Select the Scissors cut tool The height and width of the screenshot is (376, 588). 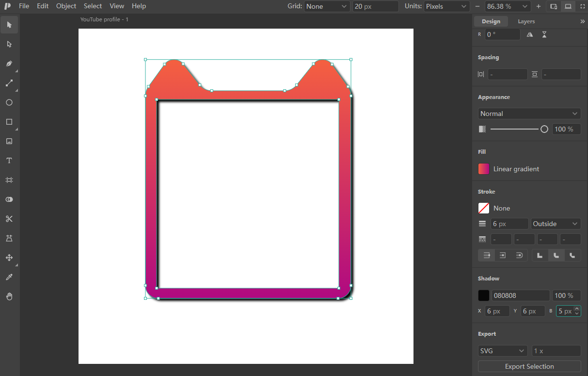(9, 219)
